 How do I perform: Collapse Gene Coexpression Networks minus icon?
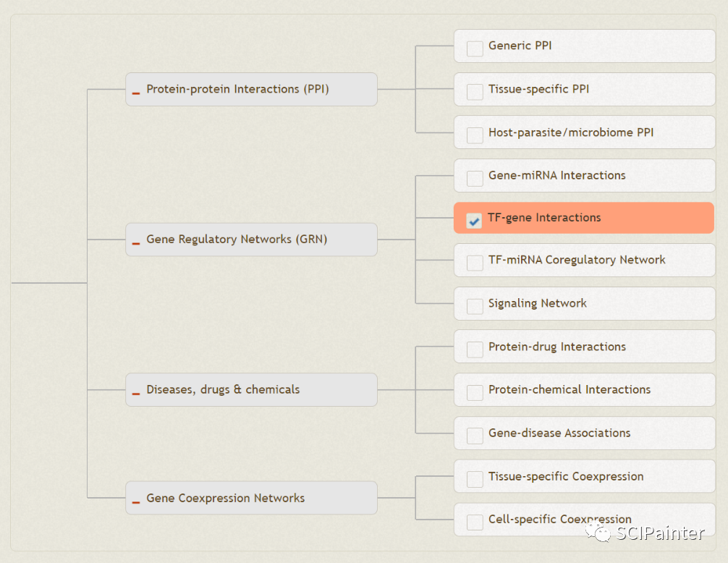136,501
